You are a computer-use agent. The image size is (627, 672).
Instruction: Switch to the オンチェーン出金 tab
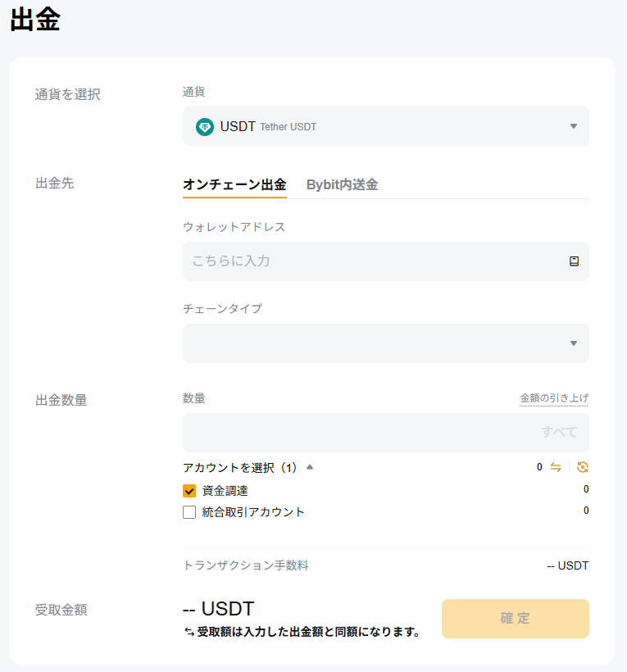(x=234, y=184)
